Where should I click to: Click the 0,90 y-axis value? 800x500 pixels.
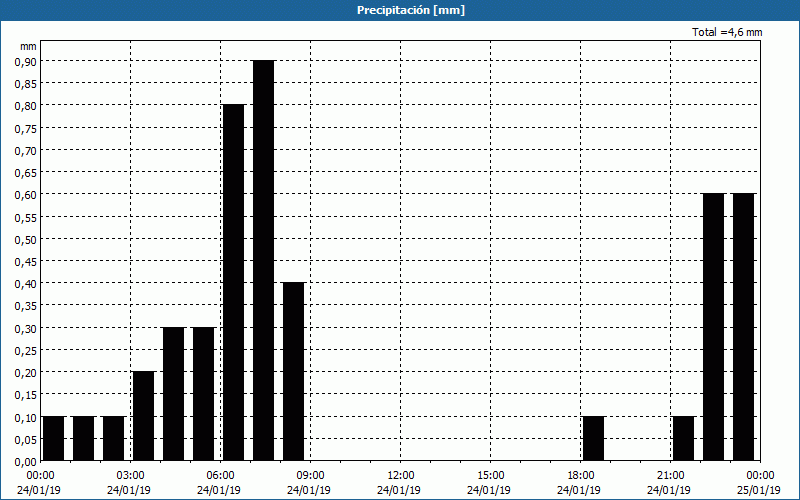pos(26,61)
